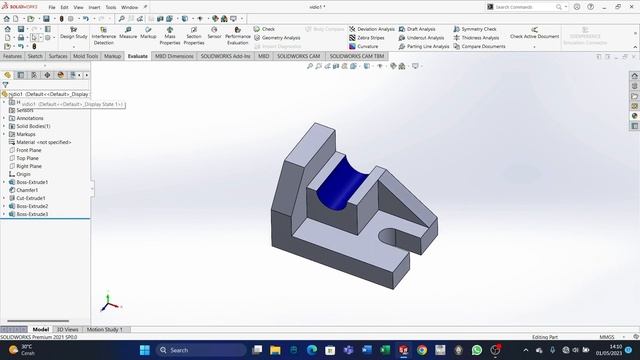The height and width of the screenshot is (360, 640).
Task: Open the SOLIDWORKS Help icon
Action: coord(590,7)
